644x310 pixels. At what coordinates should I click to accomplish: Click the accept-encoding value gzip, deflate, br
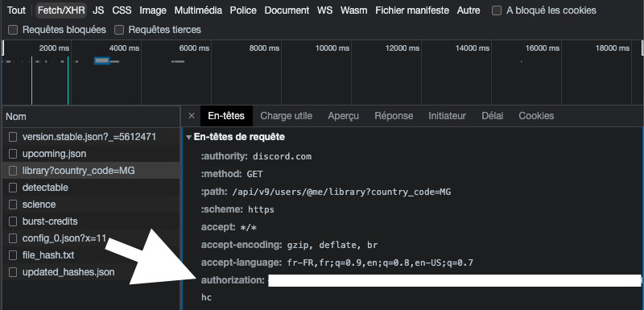pyautogui.click(x=332, y=245)
